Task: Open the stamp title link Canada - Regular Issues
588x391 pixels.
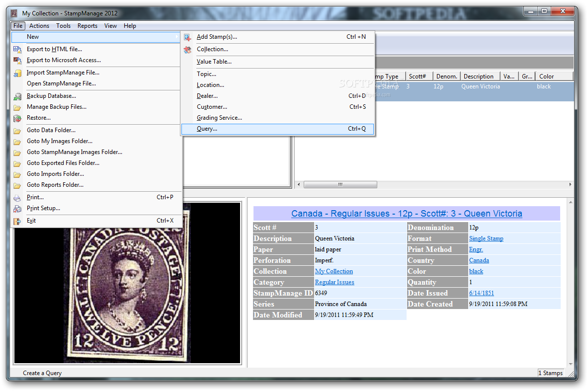Action: tap(407, 214)
